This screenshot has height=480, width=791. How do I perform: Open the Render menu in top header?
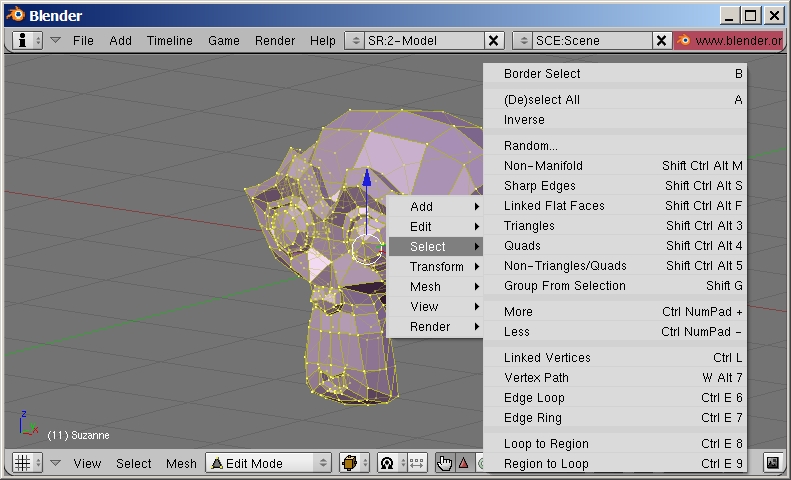point(275,40)
